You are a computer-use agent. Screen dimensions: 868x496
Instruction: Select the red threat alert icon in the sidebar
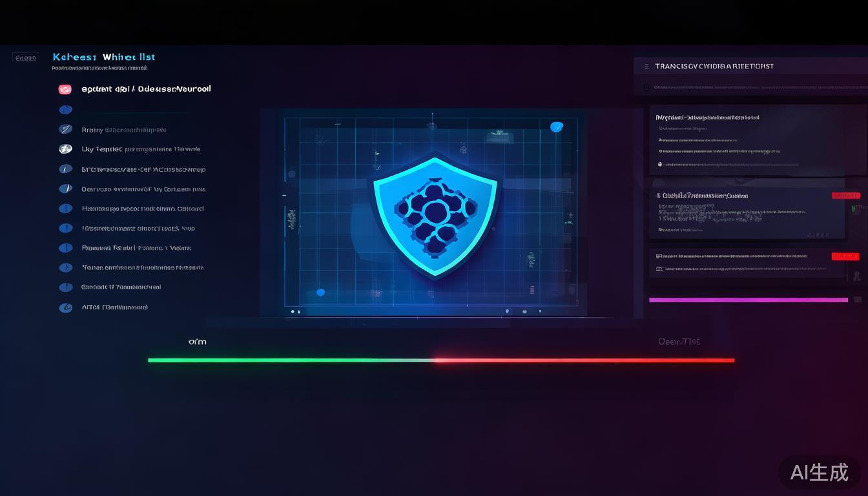tap(65, 88)
